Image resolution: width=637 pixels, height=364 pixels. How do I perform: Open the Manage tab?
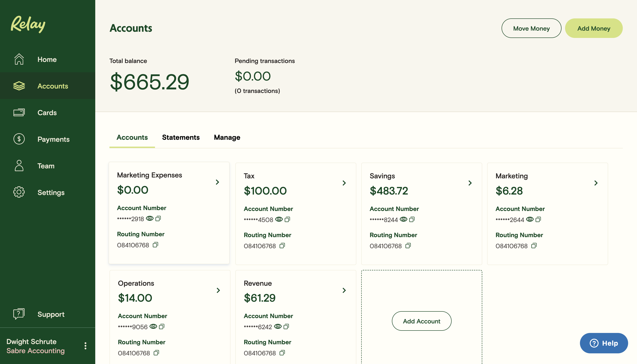[x=227, y=137]
